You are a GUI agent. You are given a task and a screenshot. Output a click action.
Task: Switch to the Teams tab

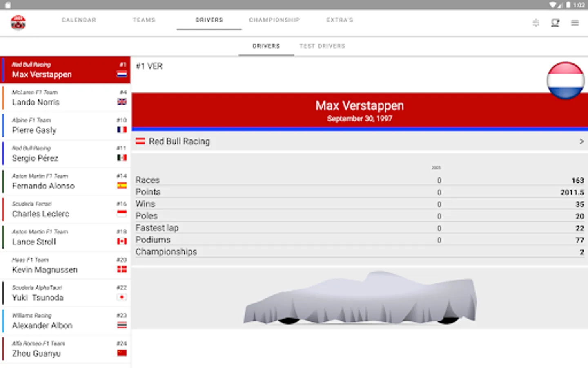tap(144, 20)
